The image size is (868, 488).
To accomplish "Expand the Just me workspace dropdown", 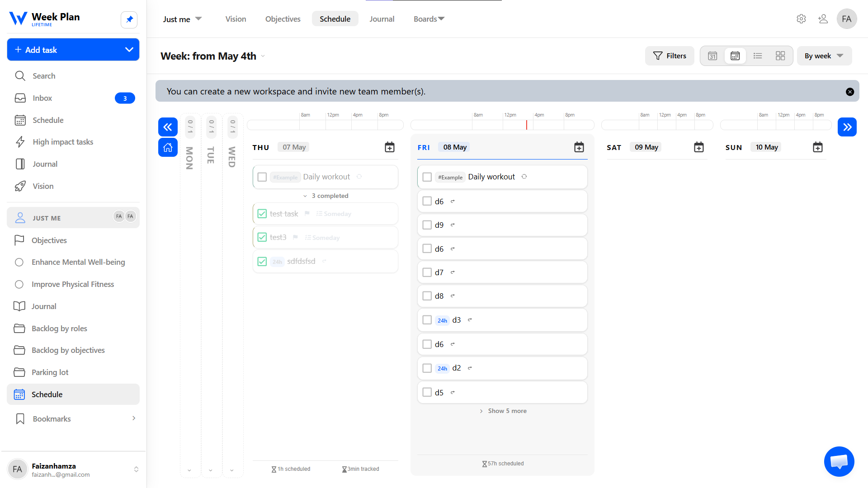I will [x=182, y=19].
